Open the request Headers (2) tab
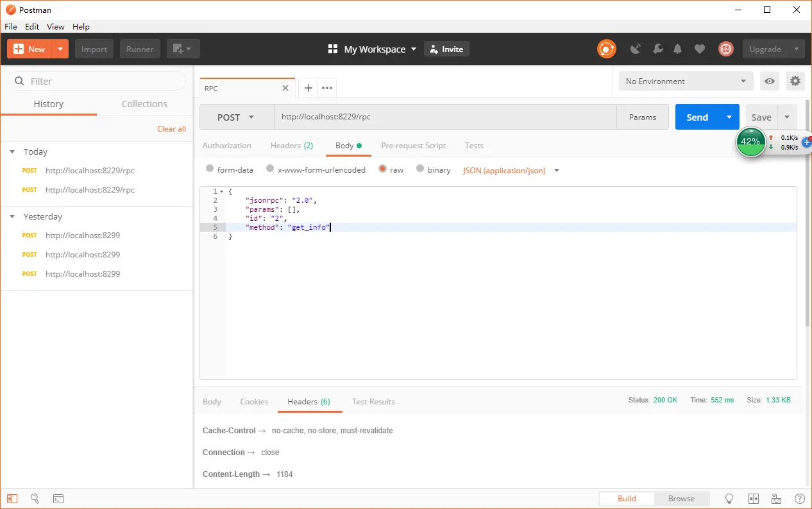Image resolution: width=812 pixels, height=509 pixels. (x=292, y=146)
